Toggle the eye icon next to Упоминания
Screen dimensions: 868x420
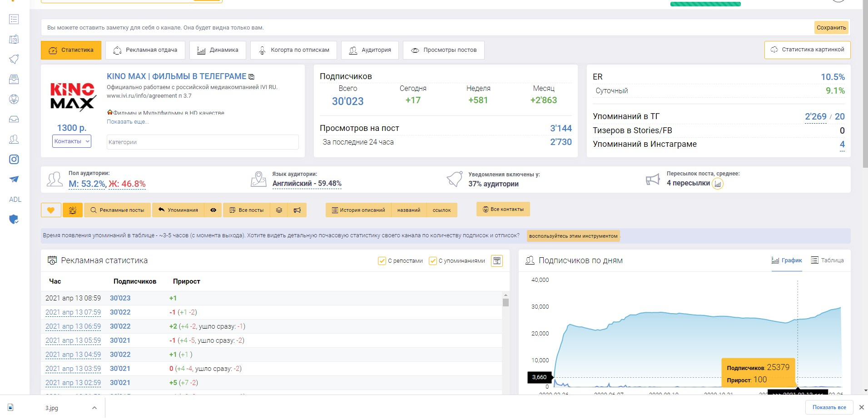(x=213, y=210)
